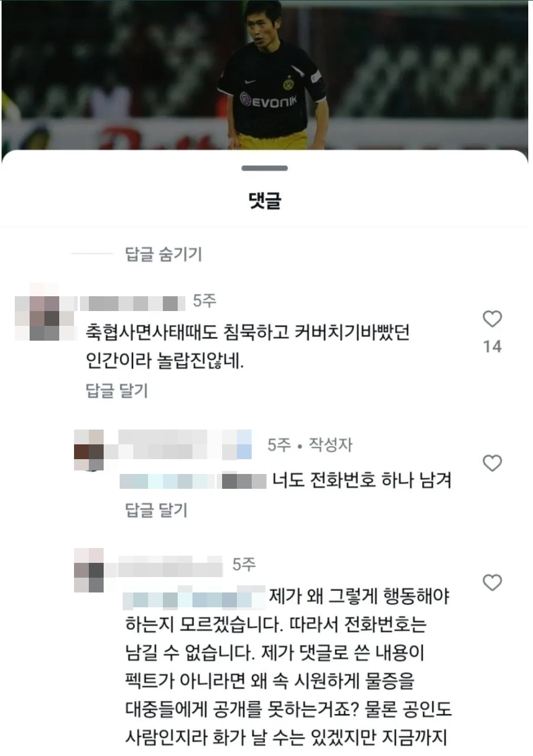Tap the 댓글 header title

point(265,201)
